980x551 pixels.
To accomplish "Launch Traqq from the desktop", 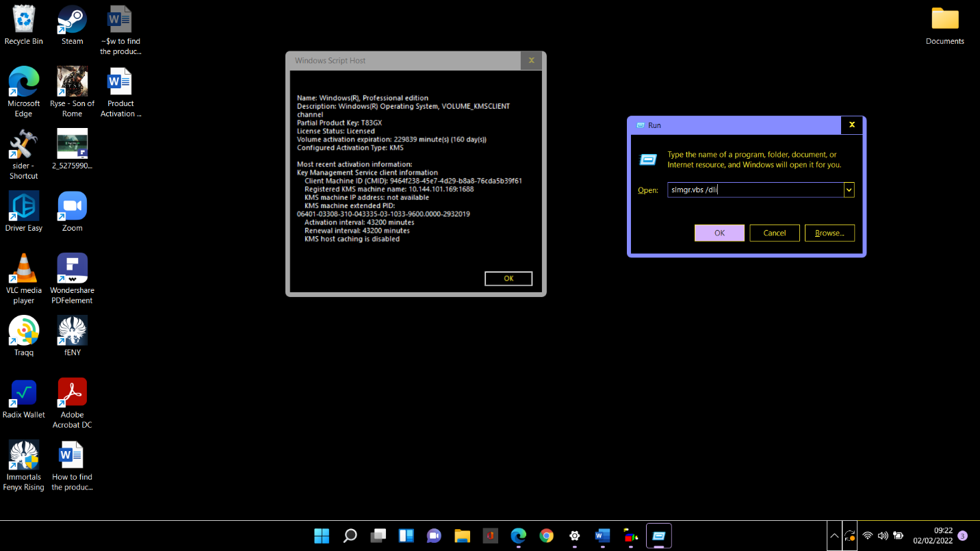I will 24,330.
